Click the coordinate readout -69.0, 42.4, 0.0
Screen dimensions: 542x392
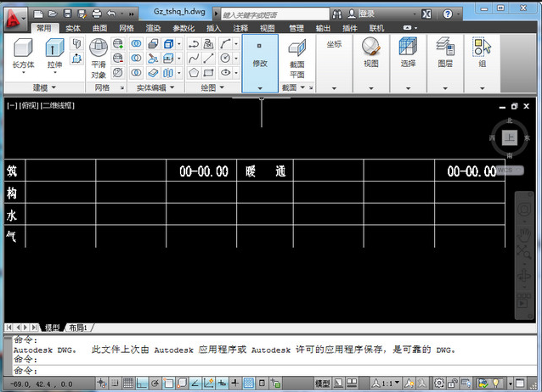pyautogui.click(x=42, y=384)
